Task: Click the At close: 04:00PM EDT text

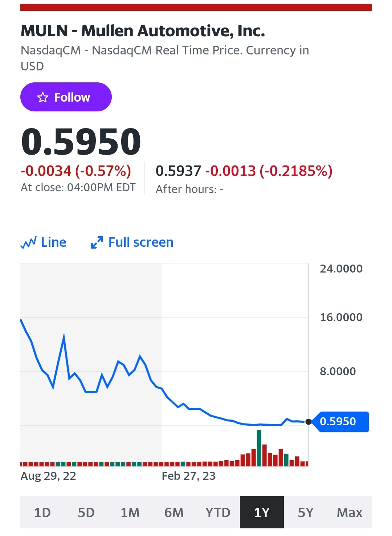Action: [x=78, y=188]
